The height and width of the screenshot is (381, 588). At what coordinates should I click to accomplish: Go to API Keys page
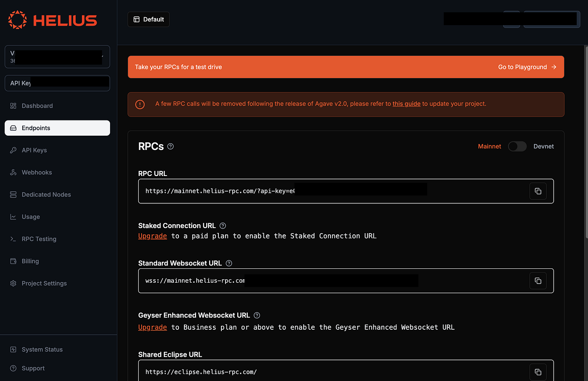tap(57, 150)
